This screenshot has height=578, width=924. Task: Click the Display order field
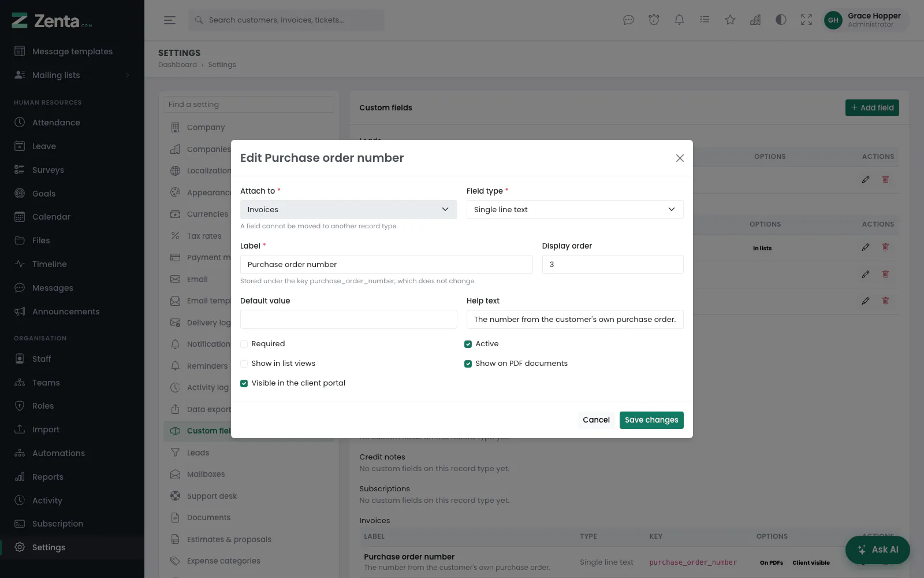(x=613, y=264)
